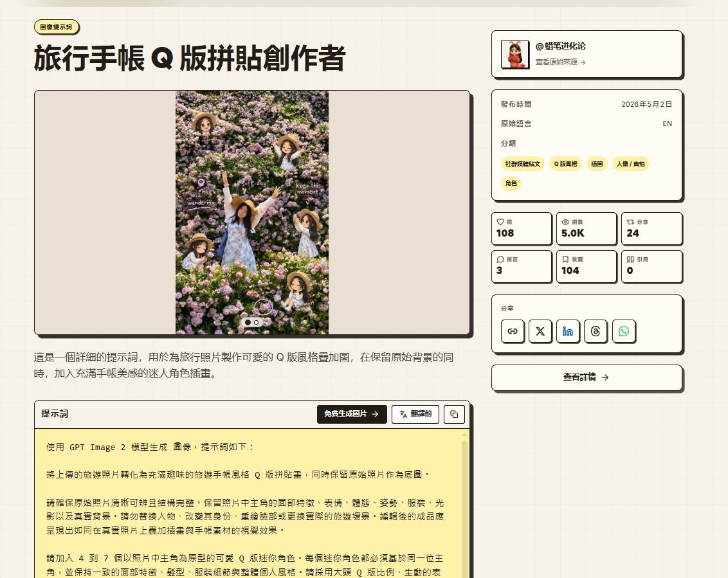728x578 pixels.
Task: Click the prompt line mentioning GPT Image 2
Action: tap(150, 447)
